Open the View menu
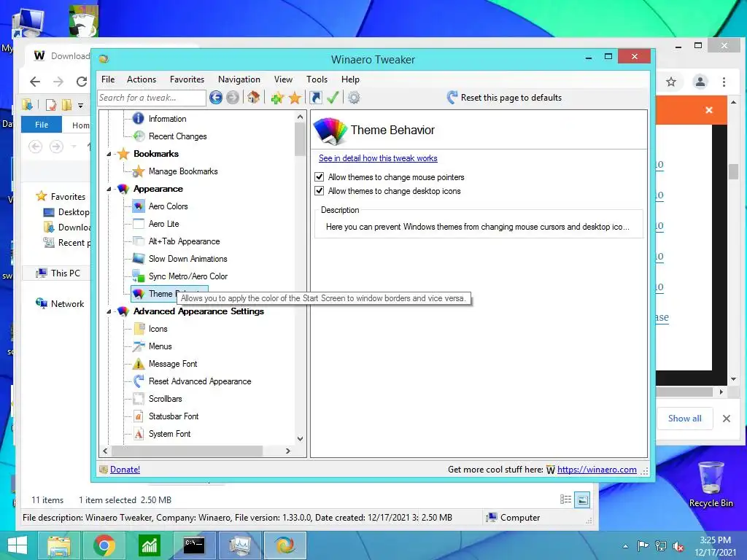Viewport: 747px width, 560px height. pos(283,79)
